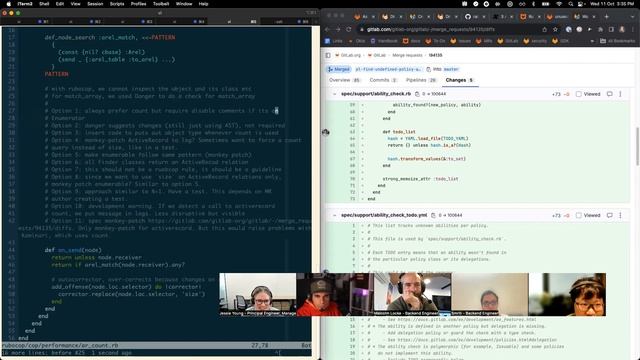Click 'strong_memoize_attr :todo_list' diff line
The height and width of the screenshot is (360, 640).
[420, 179]
